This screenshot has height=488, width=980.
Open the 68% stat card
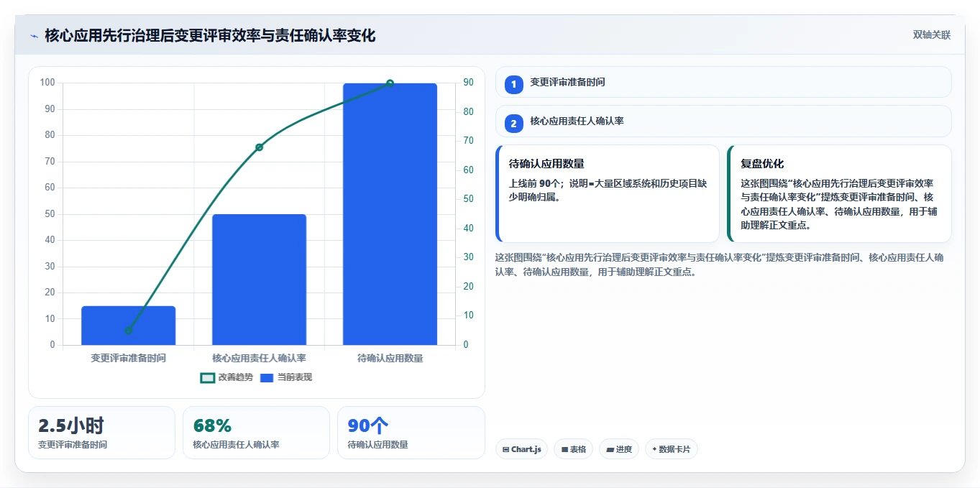click(x=256, y=433)
